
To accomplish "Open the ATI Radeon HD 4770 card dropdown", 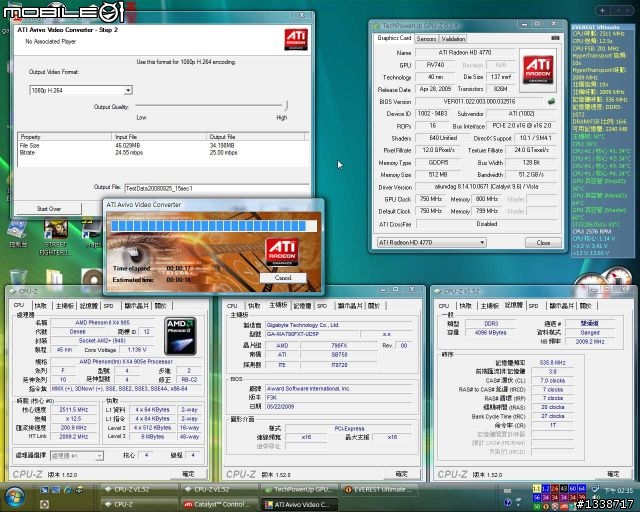I will point(431,242).
